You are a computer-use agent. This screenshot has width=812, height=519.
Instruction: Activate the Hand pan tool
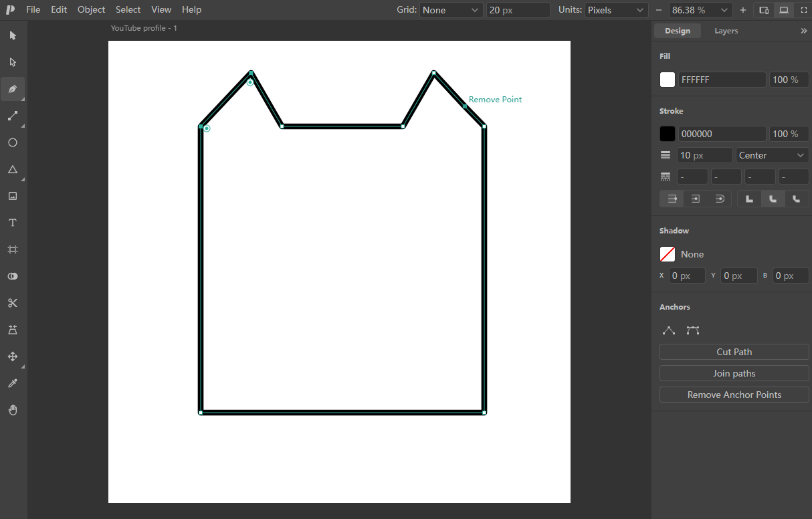tap(13, 410)
